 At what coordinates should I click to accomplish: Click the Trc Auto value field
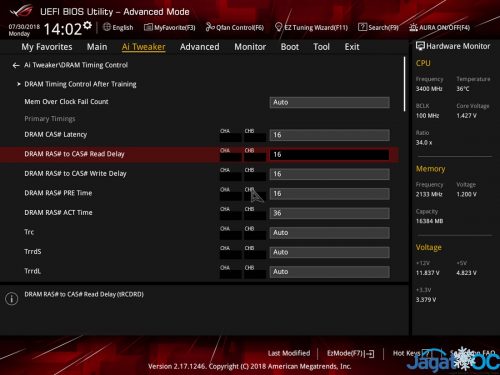pos(329,233)
